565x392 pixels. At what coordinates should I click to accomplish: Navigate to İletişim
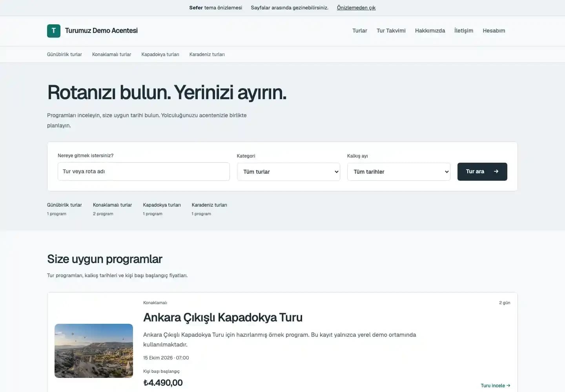(x=464, y=31)
